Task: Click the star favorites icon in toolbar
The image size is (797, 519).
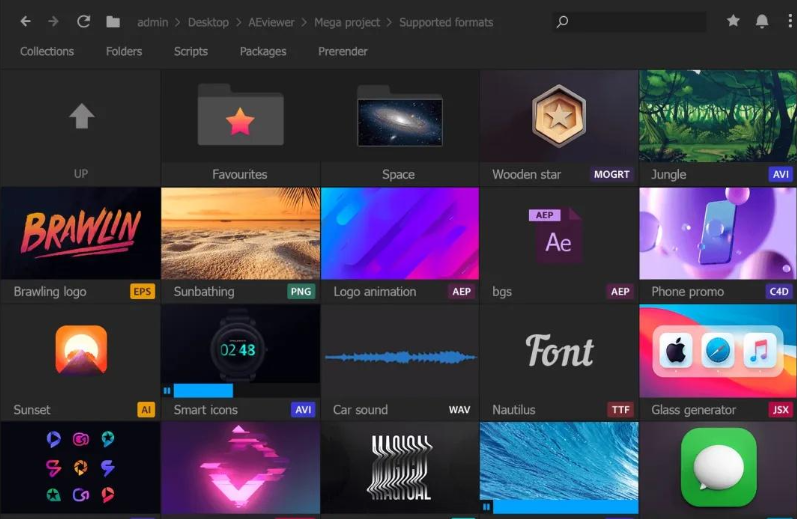Action: (733, 21)
